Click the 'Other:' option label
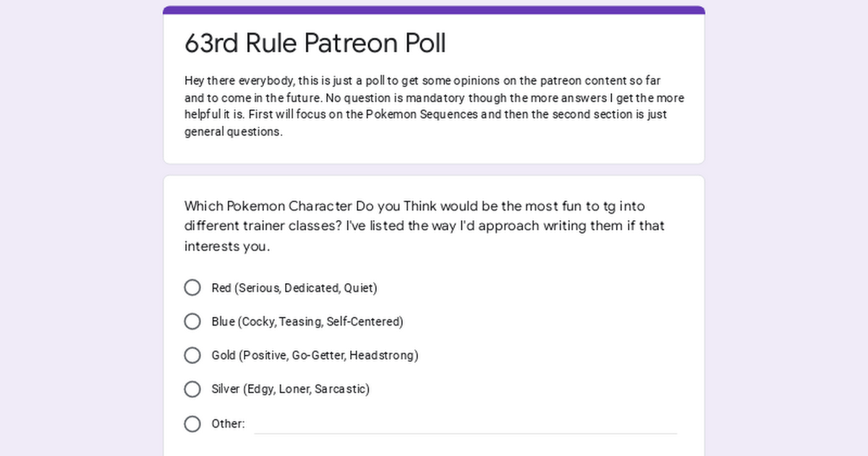 coord(228,424)
